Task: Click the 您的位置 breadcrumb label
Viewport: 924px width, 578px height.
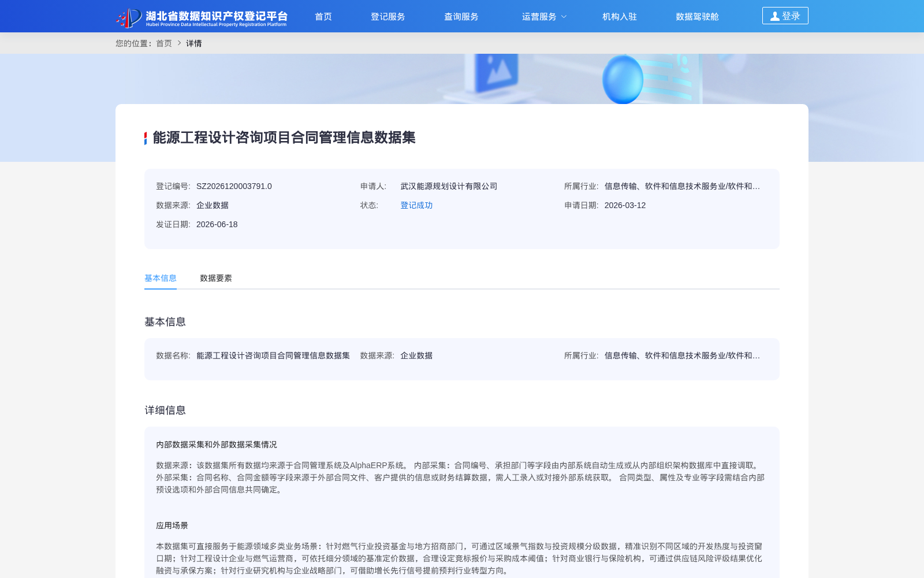Action: (134, 43)
